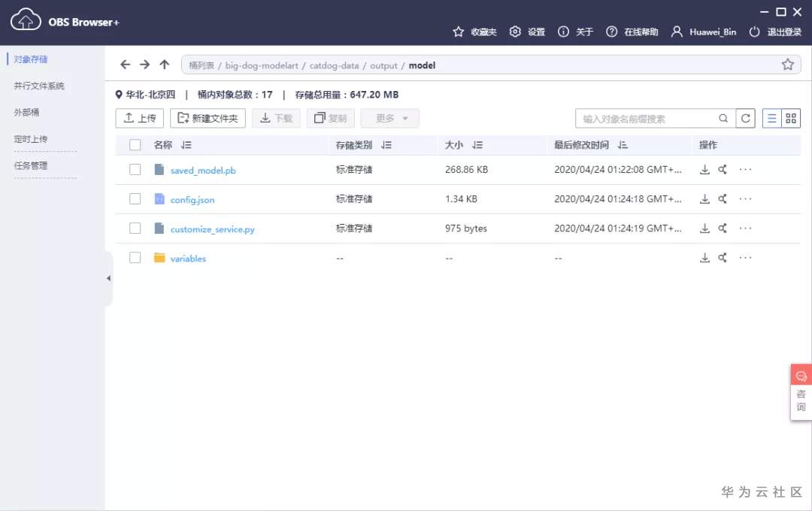Open 在线帮助 online help
Screen dimensions: 812x511
tap(632, 32)
